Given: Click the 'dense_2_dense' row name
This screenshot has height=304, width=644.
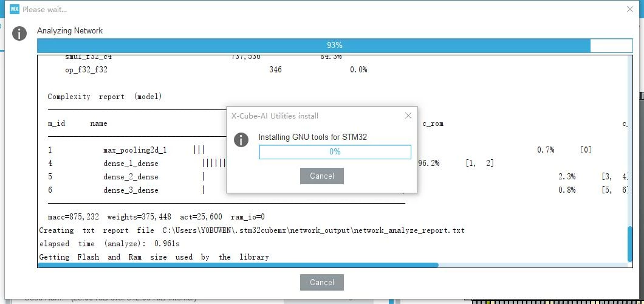Looking at the screenshot, I should click(x=131, y=177).
